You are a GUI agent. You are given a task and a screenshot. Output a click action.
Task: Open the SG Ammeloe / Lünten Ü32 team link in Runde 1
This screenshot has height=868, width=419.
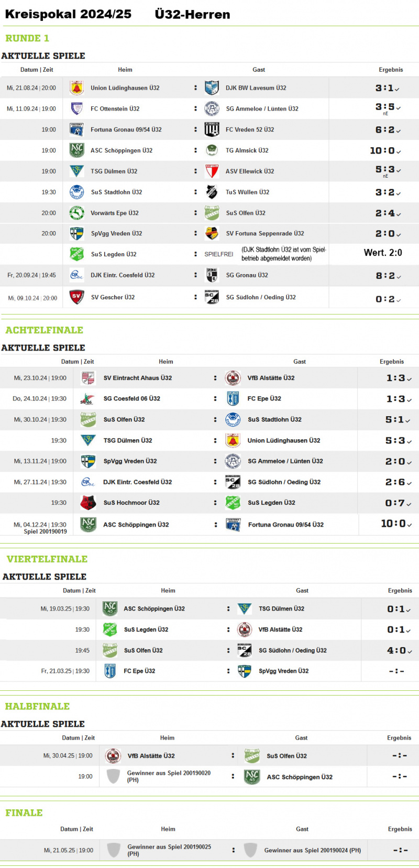pos(262,109)
